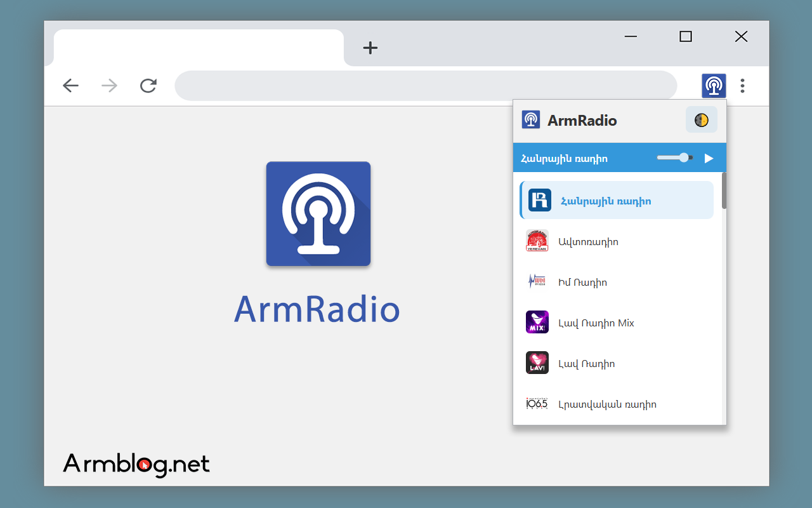Image resolution: width=812 pixels, height=508 pixels.
Task: Select the active browser tab
Action: click(x=199, y=48)
